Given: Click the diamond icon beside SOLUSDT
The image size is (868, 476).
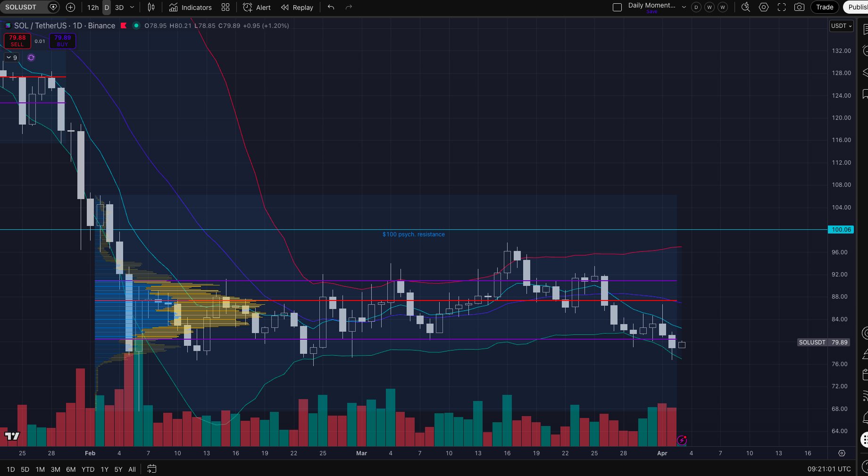Looking at the screenshot, I should [53, 7].
